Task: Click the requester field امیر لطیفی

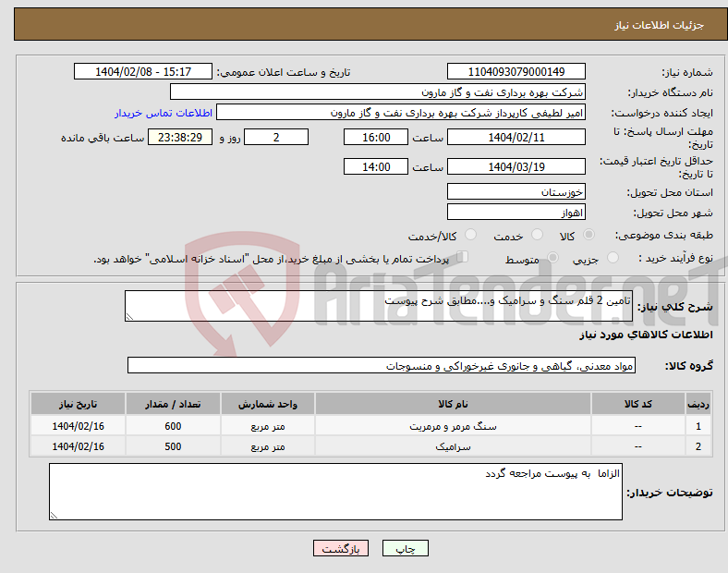Action: 401,113
